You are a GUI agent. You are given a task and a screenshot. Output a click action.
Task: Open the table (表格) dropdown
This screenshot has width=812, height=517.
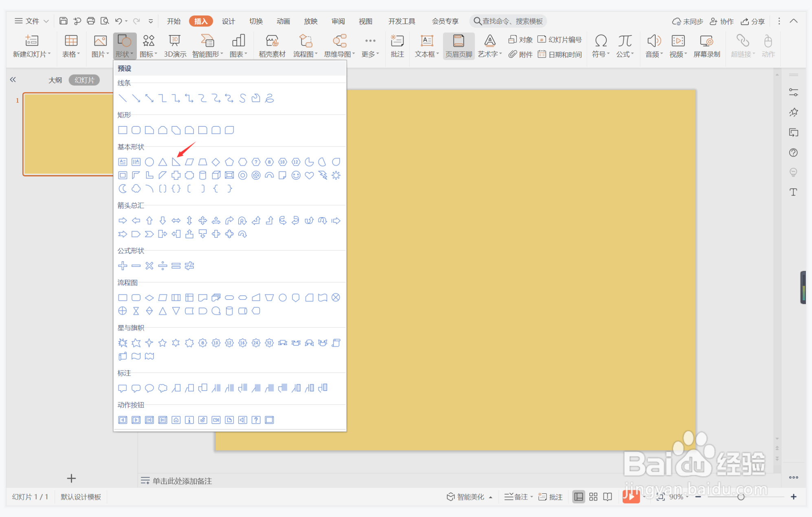tap(71, 54)
